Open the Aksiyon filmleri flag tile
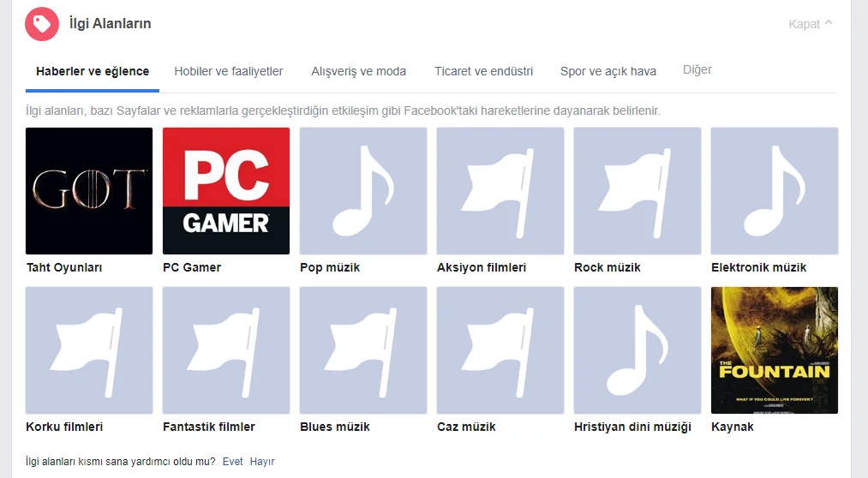The width and height of the screenshot is (868, 478). (500, 191)
